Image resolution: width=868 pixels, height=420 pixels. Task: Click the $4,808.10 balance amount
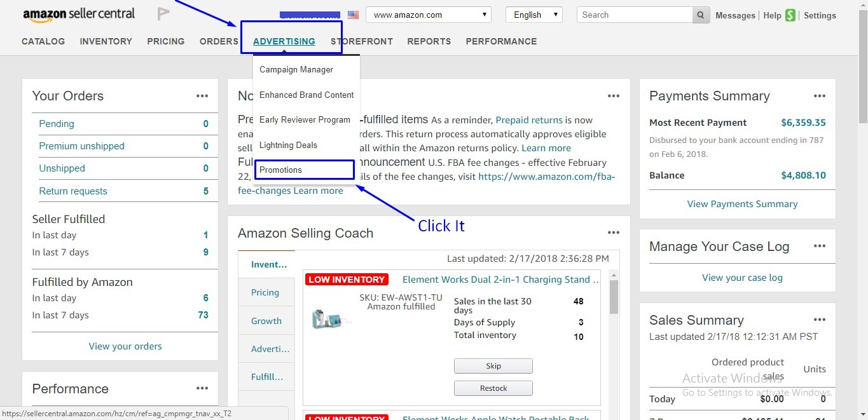click(803, 175)
